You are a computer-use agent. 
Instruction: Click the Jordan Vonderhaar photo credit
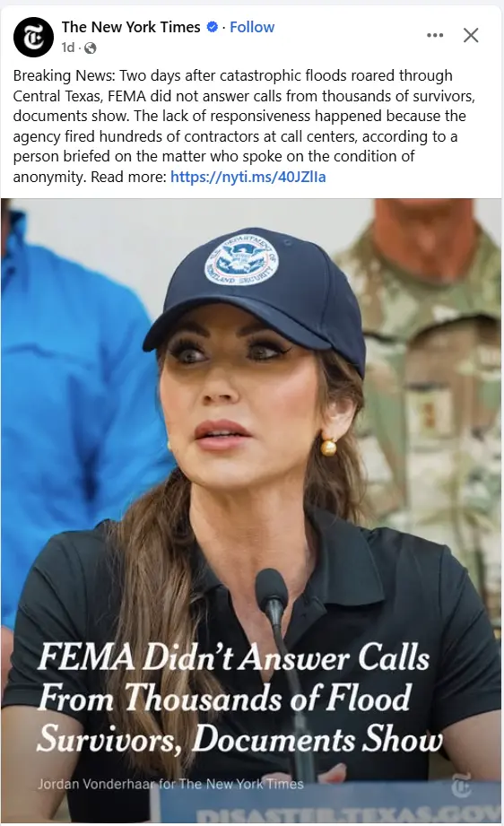170,784
